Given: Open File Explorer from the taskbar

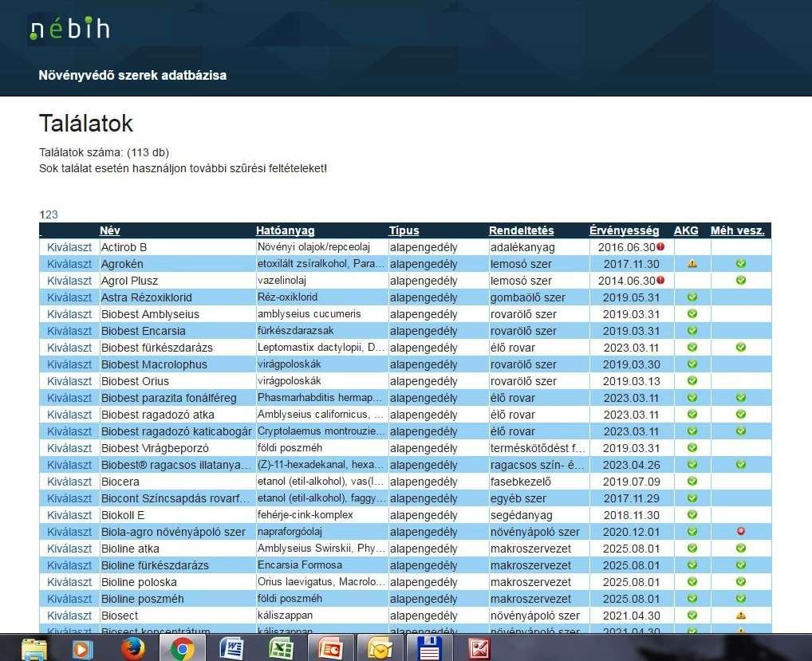Looking at the screenshot, I should pyautogui.click(x=34, y=649).
